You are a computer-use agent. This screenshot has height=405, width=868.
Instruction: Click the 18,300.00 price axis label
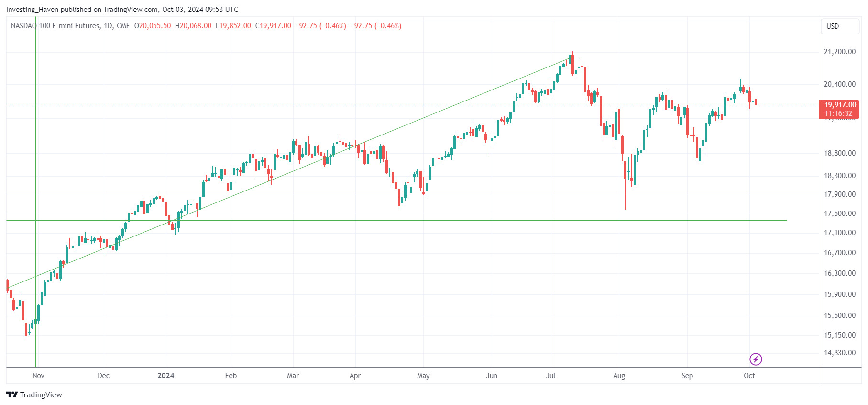(x=840, y=176)
